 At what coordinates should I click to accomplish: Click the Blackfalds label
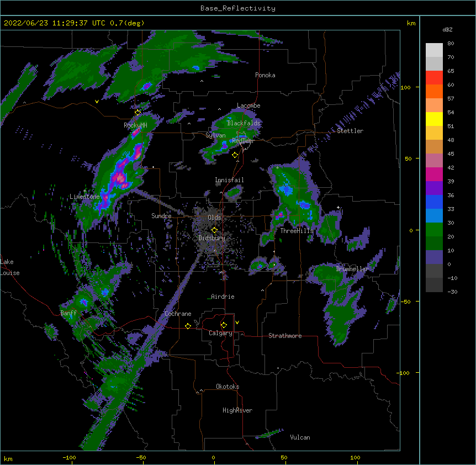[x=244, y=123]
